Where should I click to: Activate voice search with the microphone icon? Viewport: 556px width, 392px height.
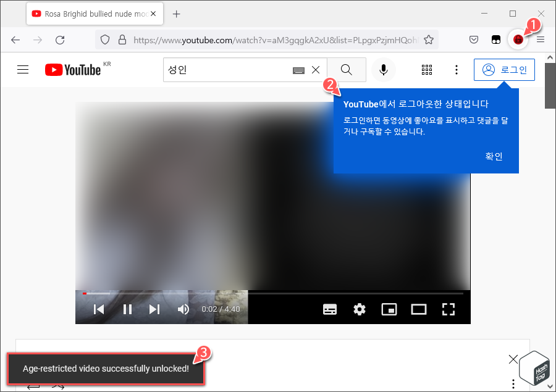coord(383,70)
